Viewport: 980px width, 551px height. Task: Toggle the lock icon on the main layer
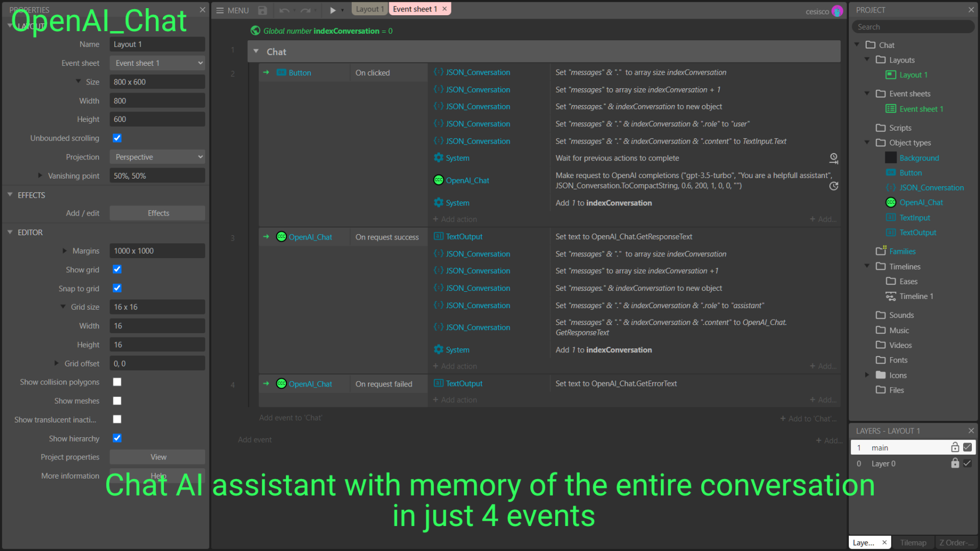click(954, 447)
